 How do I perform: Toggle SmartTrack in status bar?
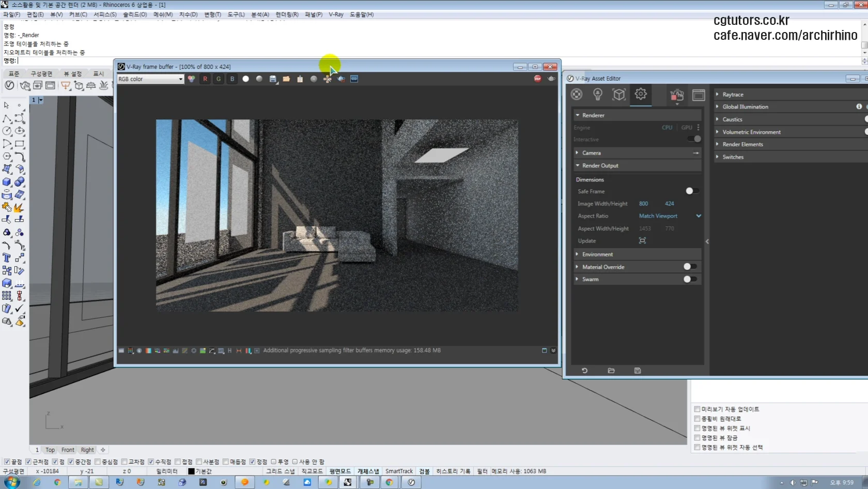click(x=399, y=471)
